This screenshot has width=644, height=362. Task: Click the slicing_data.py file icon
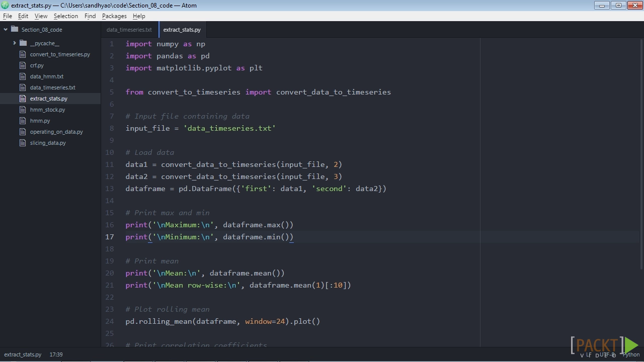pos(22,143)
